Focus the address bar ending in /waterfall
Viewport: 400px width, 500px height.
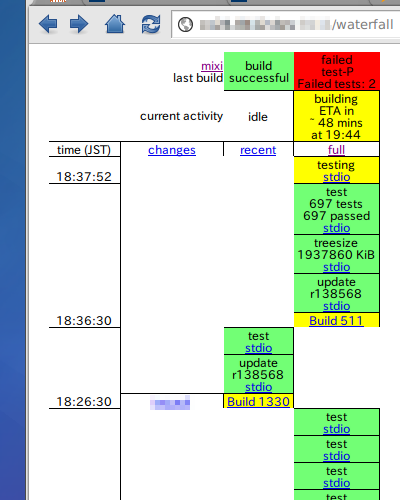point(286,24)
